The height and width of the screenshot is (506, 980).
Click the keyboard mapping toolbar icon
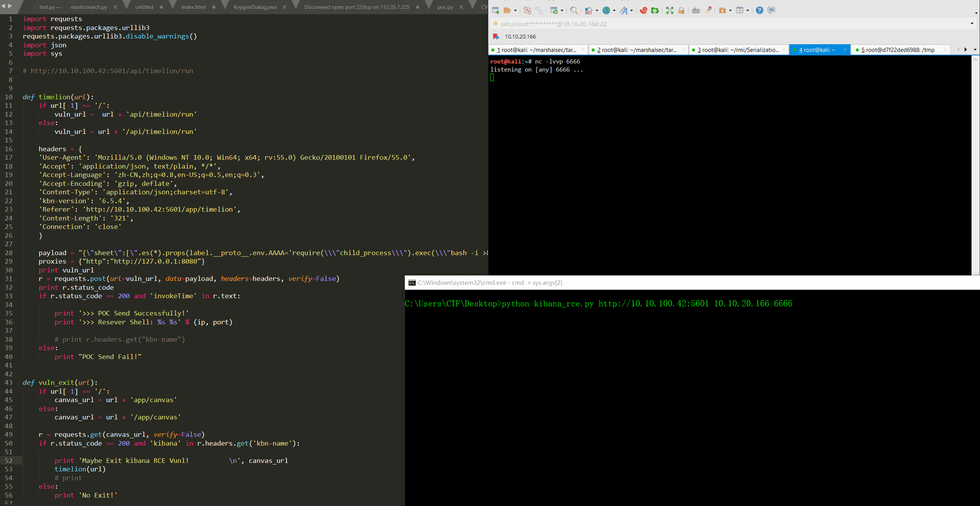coord(695,10)
